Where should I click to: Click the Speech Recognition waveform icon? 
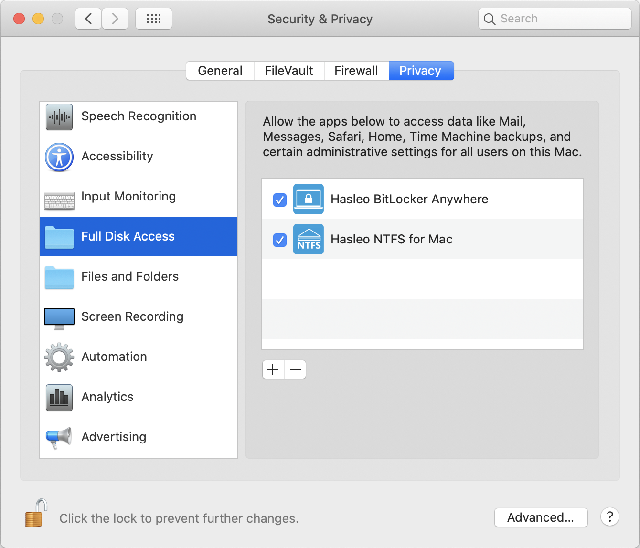tap(59, 117)
